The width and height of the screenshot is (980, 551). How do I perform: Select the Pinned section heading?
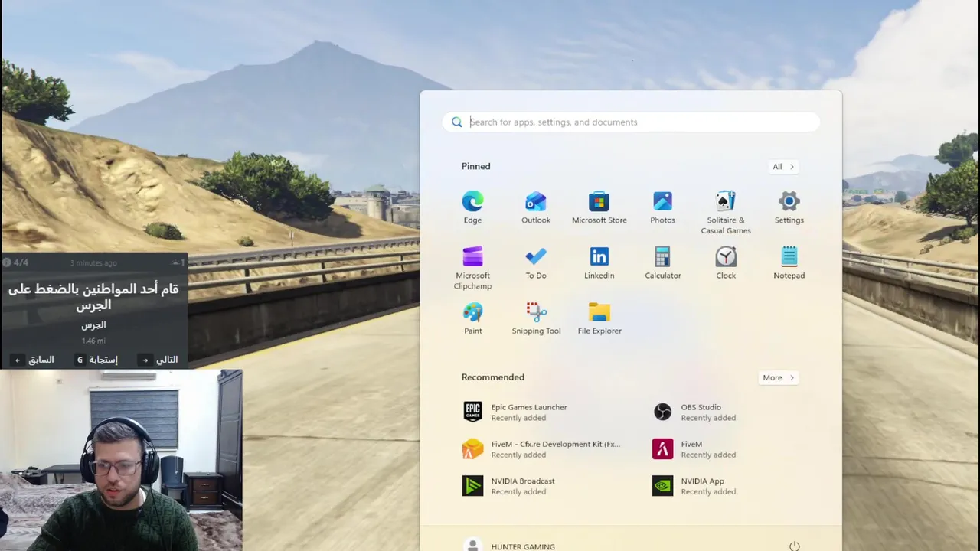tap(475, 166)
